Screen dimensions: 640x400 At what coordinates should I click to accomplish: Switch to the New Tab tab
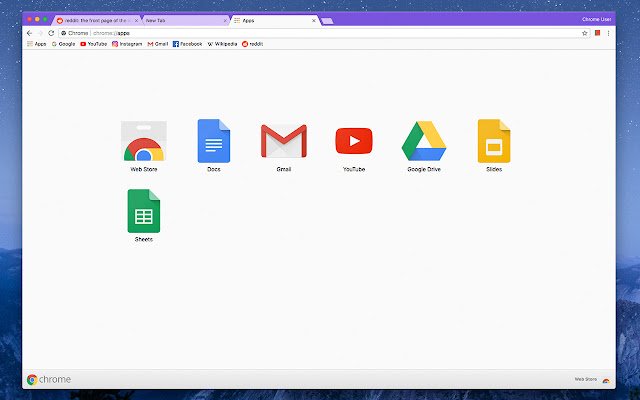click(184, 20)
